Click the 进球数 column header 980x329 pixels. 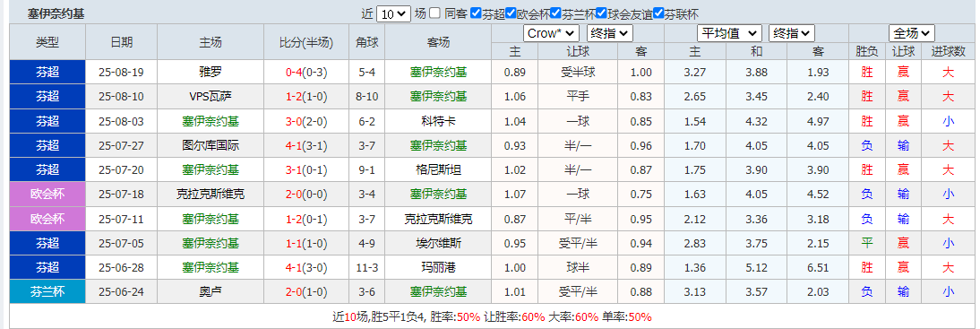[948, 52]
